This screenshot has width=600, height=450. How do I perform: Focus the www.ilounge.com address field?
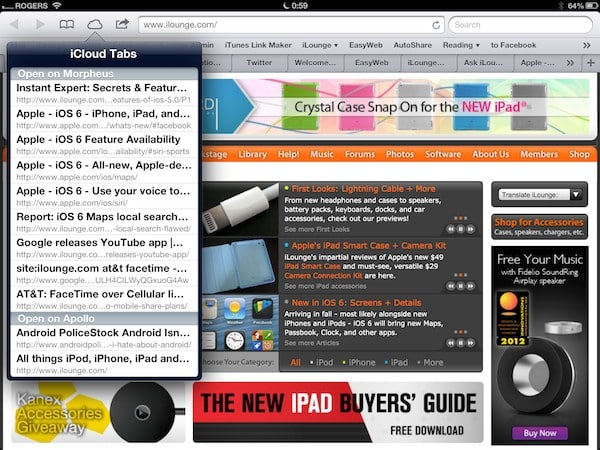pyautogui.click(x=291, y=25)
